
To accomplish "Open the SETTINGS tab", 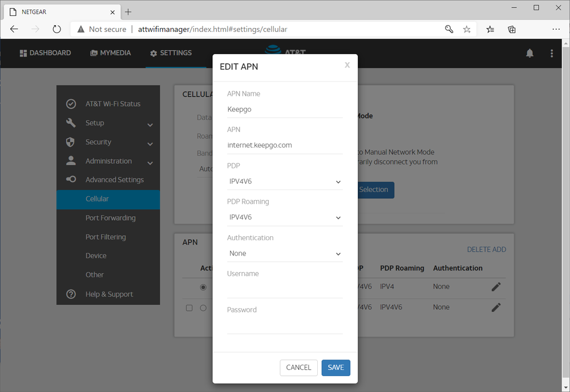I will click(171, 53).
